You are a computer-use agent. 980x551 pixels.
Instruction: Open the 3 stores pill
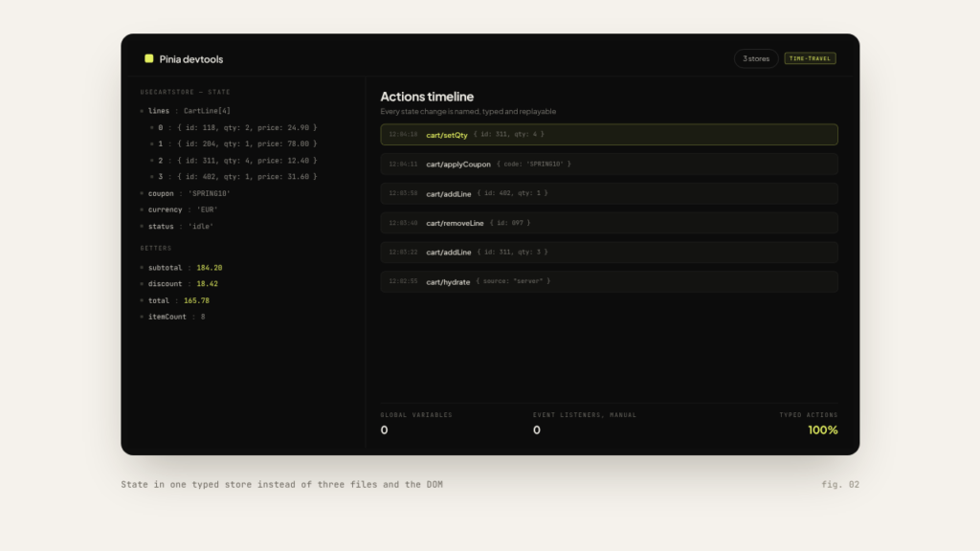coord(756,58)
